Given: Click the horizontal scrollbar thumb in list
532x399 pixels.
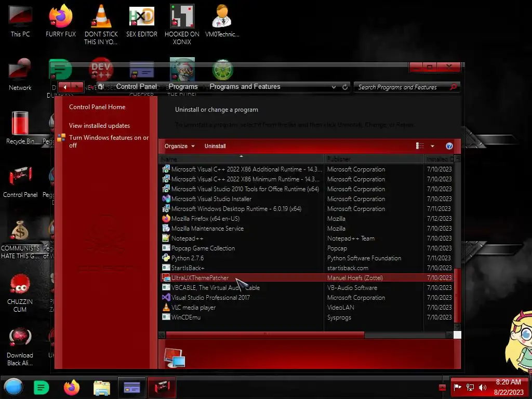Looking at the screenshot, I should coord(265,335).
